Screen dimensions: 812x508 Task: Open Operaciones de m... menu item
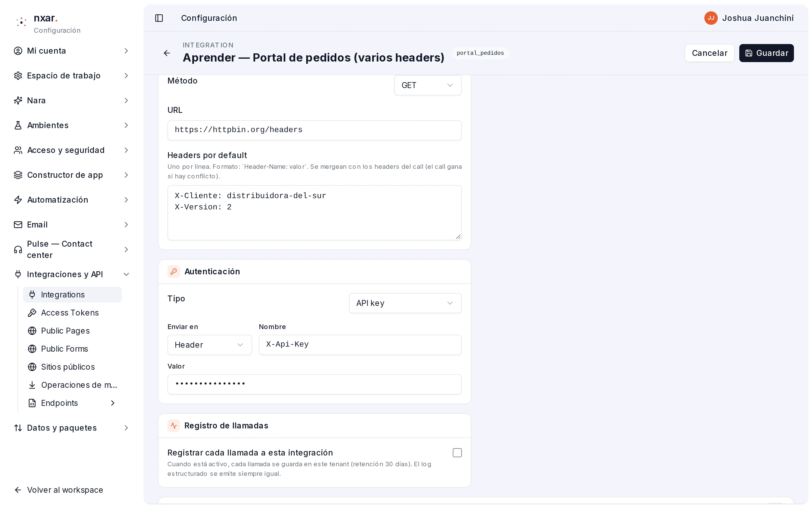pos(72,385)
